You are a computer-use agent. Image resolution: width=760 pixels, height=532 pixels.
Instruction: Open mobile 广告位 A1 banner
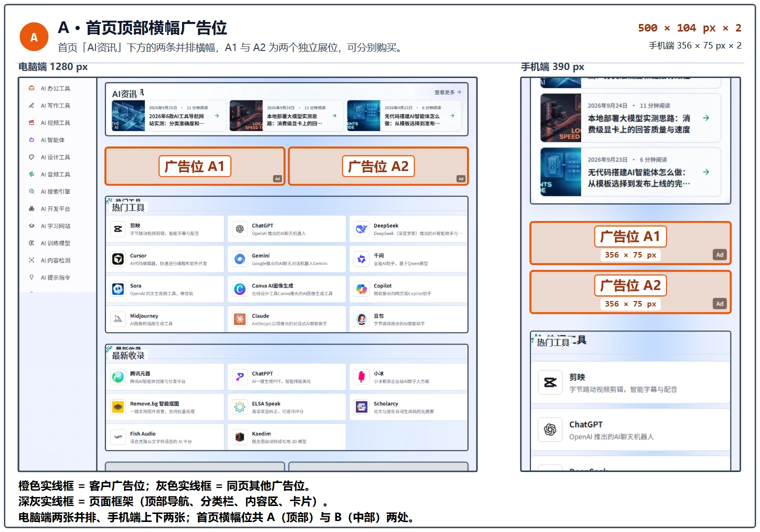click(x=630, y=243)
